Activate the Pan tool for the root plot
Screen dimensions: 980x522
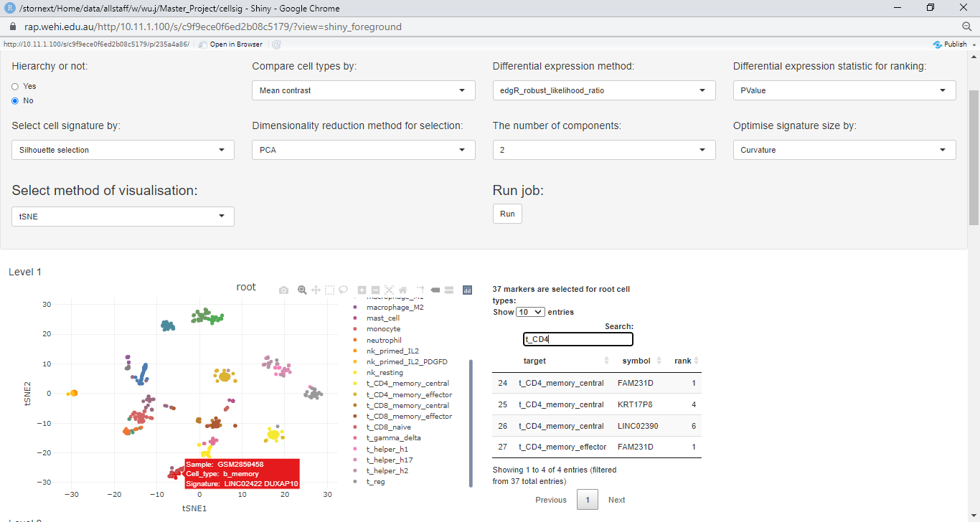[316, 290]
